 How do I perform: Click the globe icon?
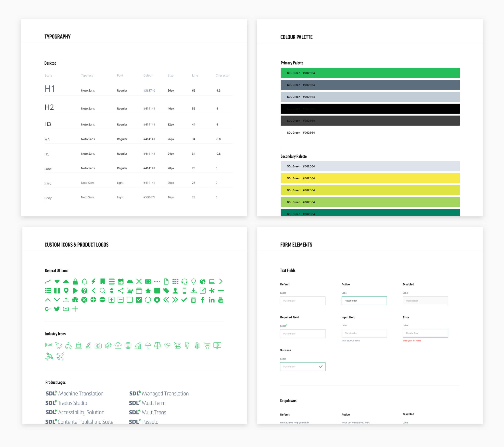coord(203,281)
